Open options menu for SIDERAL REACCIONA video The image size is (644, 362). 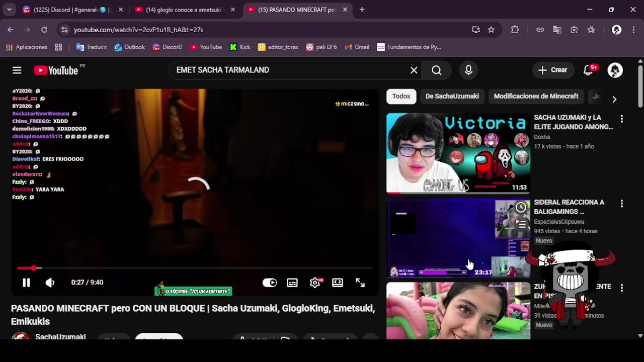point(622,204)
